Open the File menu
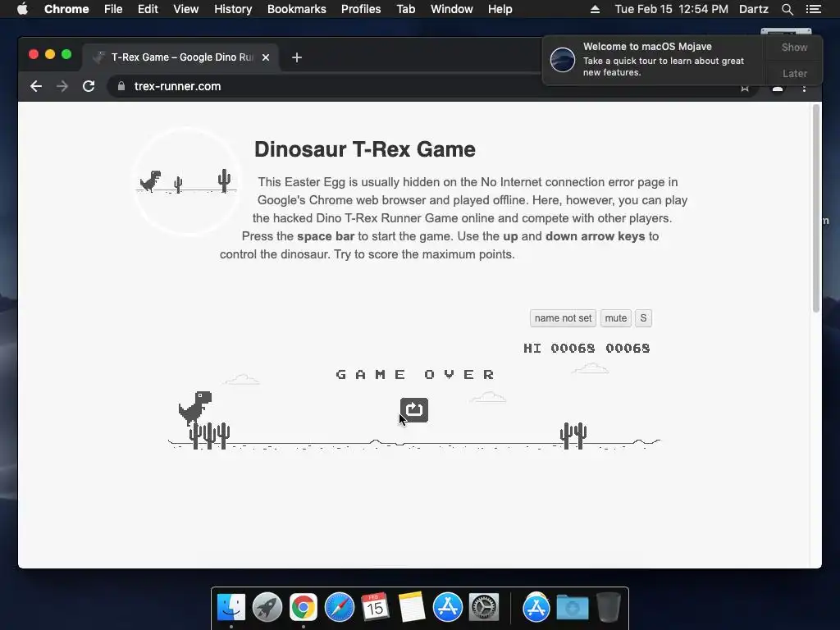This screenshot has height=630, width=840. click(x=113, y=9)
